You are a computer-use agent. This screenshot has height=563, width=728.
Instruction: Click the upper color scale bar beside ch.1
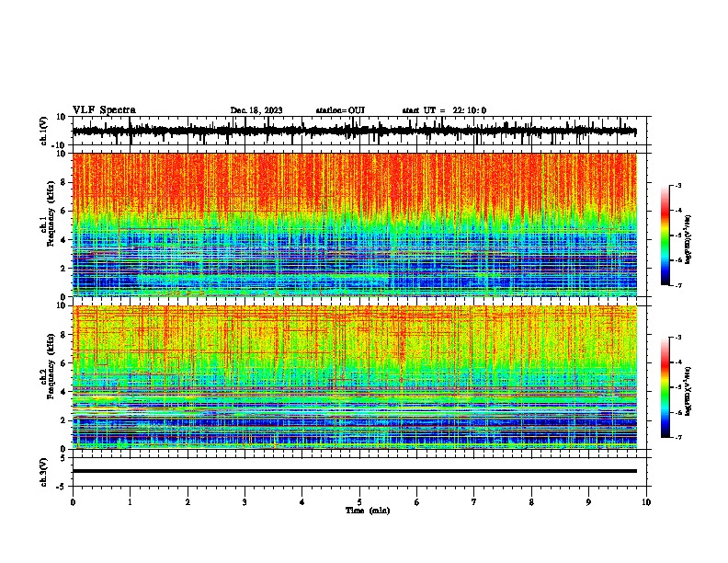click(x=665, y=236)
